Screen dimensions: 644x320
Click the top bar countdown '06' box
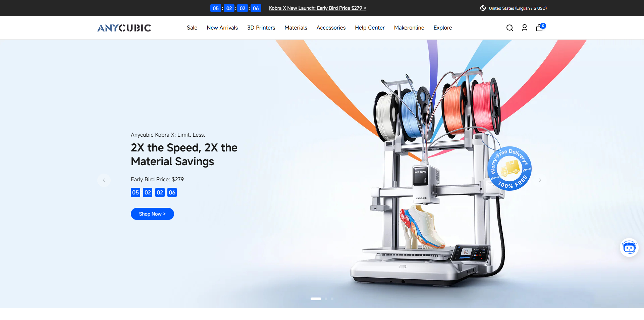pyautogui.click(x=256, y=8)
